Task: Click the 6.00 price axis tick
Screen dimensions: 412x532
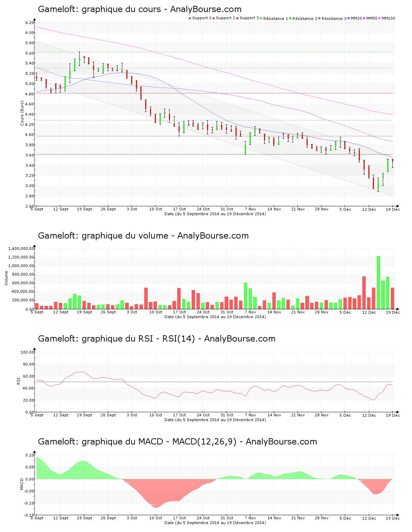Action: [x=30, y=33]
